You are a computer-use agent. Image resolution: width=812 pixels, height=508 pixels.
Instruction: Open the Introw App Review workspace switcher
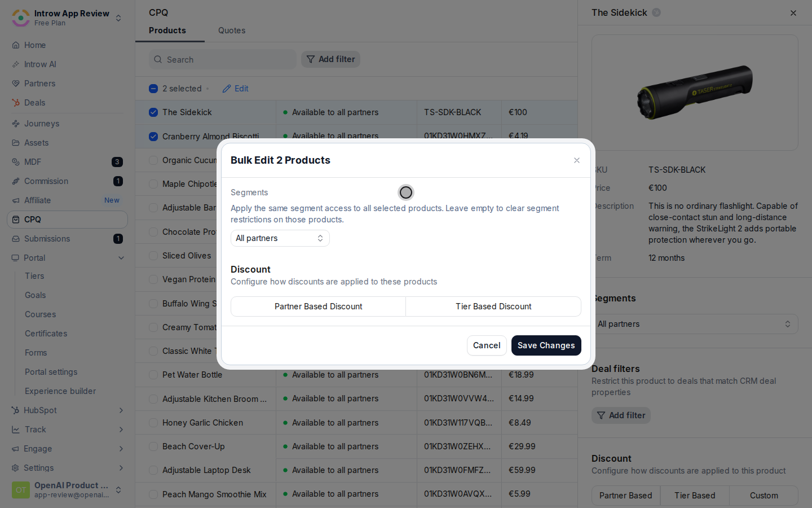118,18
